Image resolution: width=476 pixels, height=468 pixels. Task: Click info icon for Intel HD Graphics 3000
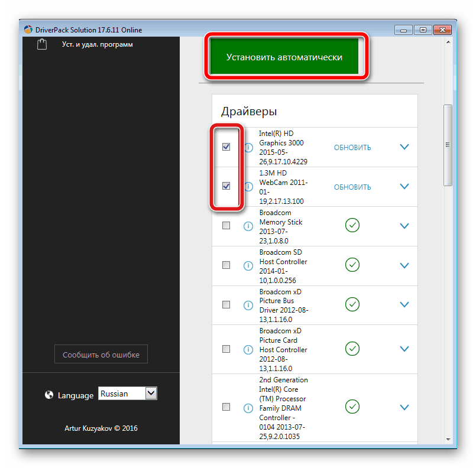coord(248,147)
